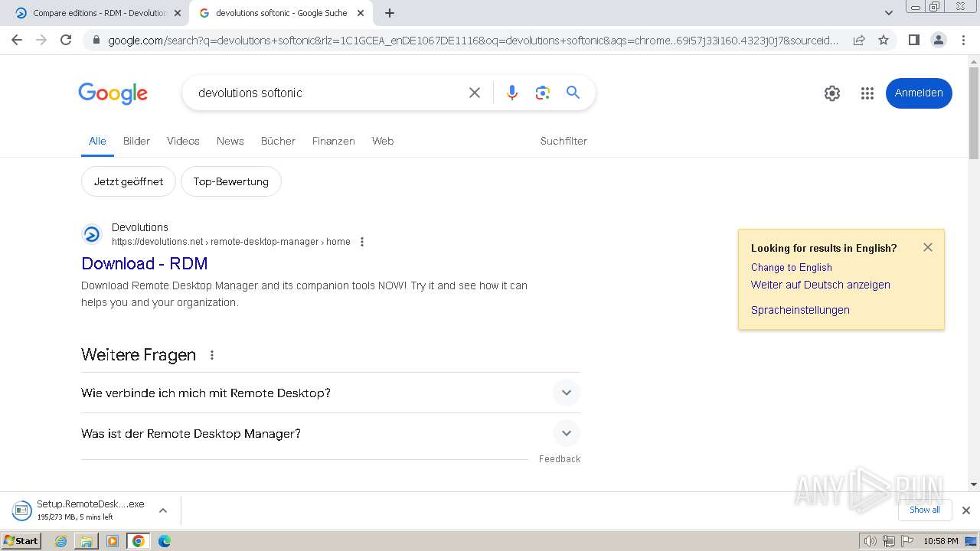Image resolution: width=980 pixels, height=551 pixels.
Task: Clear the search box text
Action: [x=475, y=93]
